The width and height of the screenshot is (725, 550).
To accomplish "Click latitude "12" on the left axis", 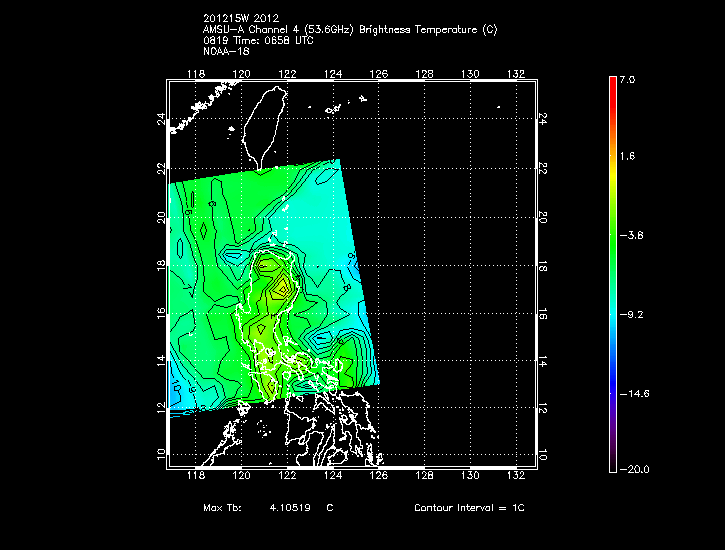I will (161, 408).
